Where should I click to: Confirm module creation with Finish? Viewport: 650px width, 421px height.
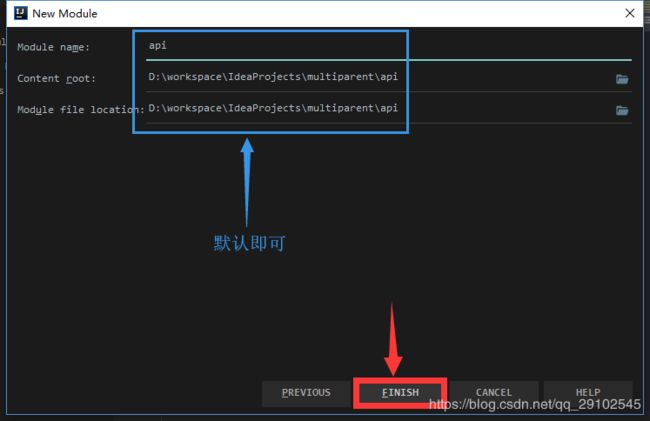coord(400,392)
